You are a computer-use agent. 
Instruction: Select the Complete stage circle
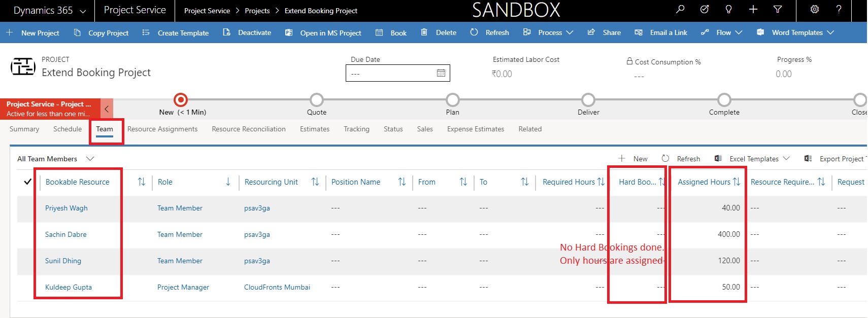(724, 99)
